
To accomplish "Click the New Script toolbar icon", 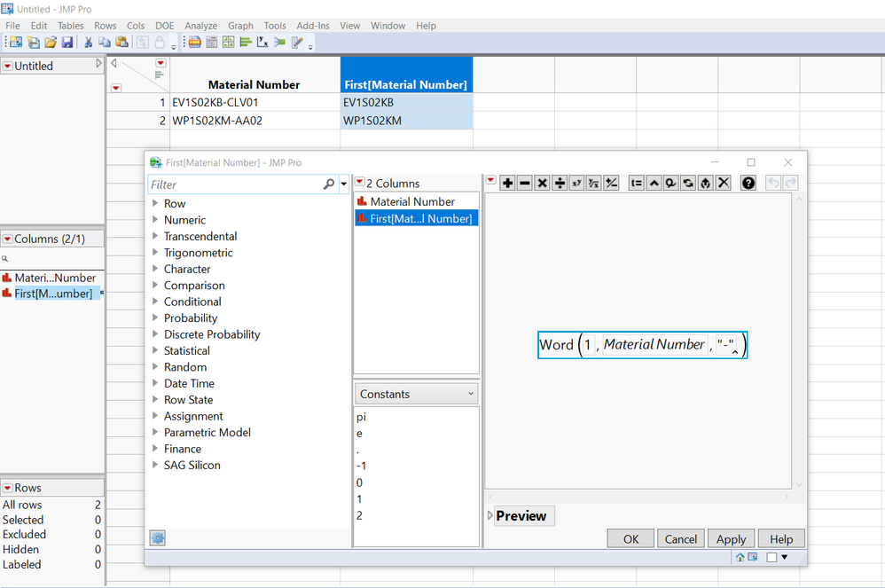I will coord(34,42).
